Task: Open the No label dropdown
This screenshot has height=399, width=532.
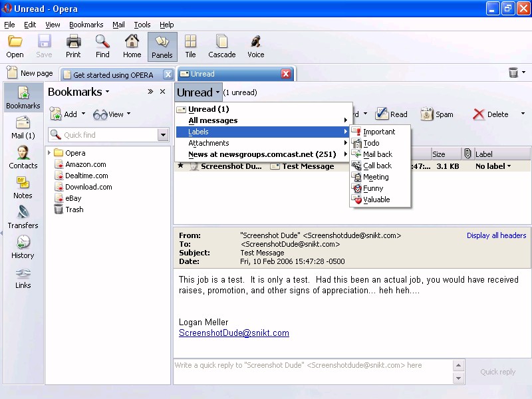Action: [x=493, y=166]
